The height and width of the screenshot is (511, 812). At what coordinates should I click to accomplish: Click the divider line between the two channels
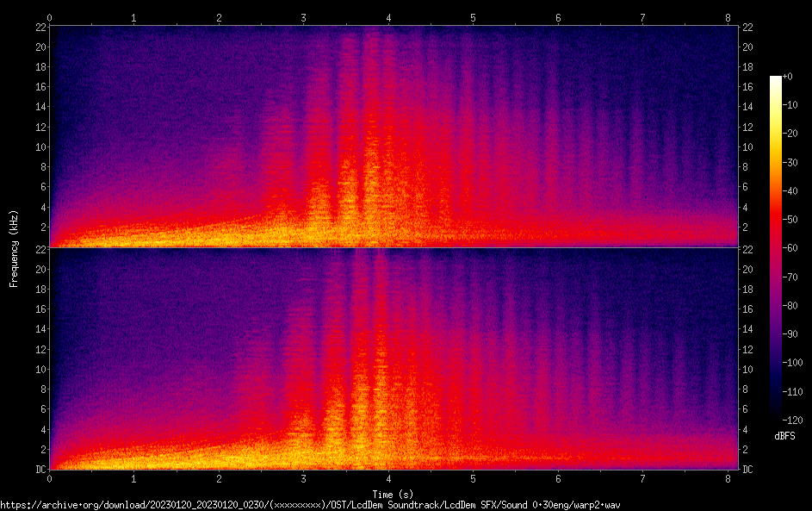pos(392,248)
